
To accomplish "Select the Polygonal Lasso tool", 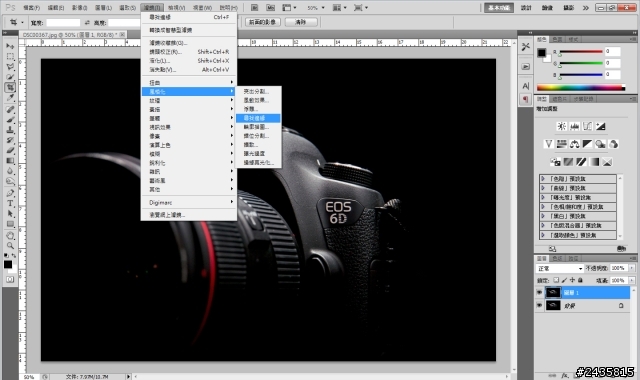I will (x=10, y=67).
